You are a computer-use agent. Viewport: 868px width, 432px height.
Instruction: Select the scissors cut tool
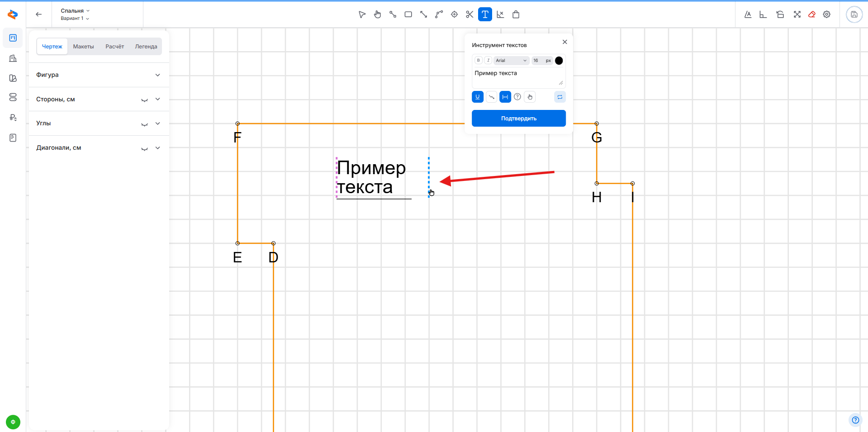coord(470,14)
